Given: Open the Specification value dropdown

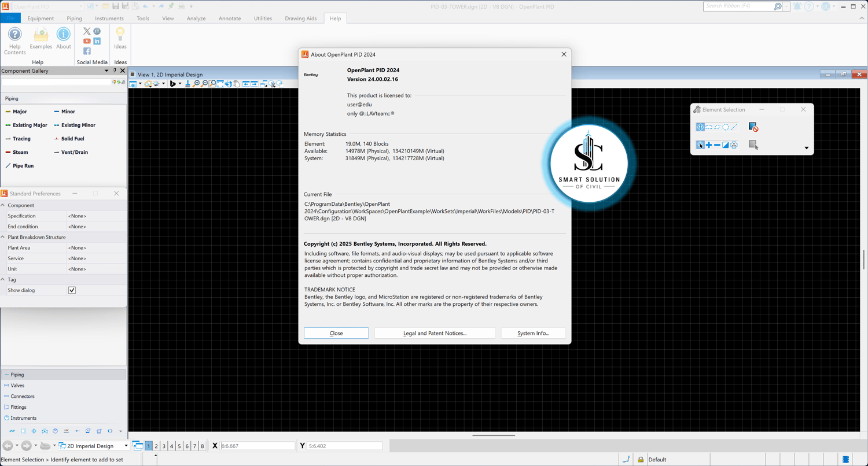Looking at the screenshot, I should click(x=96, y=216).
